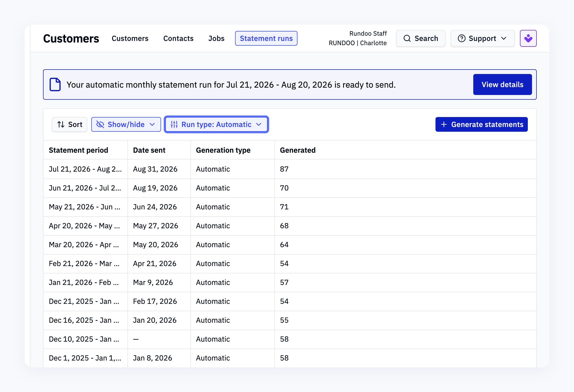Open the Dec 16, 2025 - Jan ... row
The image size is (574, 392).
[x=290, y=320]
